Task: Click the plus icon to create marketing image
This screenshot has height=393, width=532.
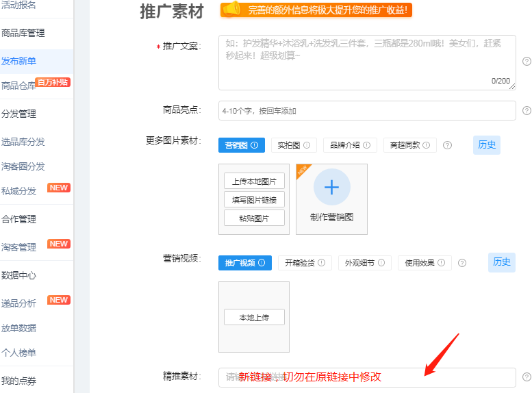Action: coord(331,187)
